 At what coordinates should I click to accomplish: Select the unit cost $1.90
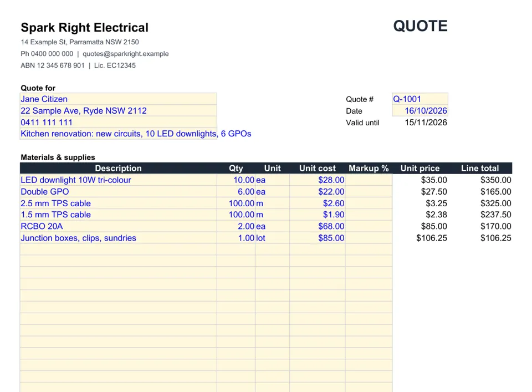coord(317,215)
